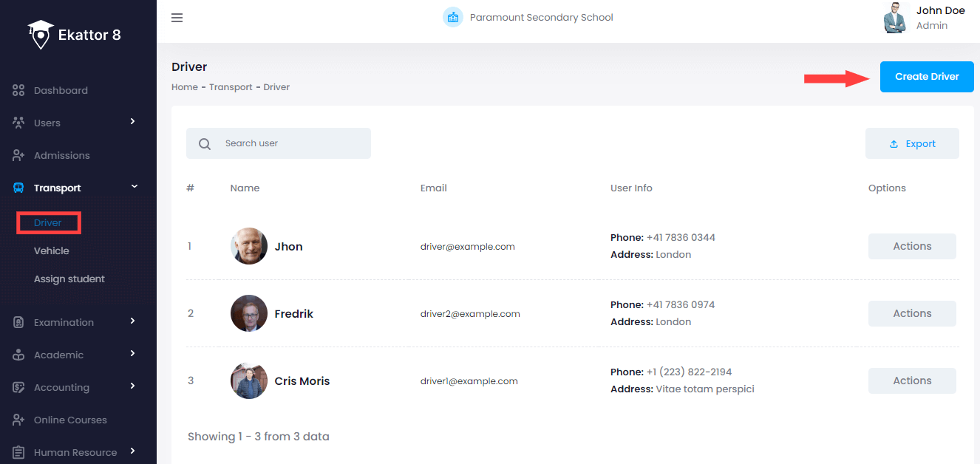980x464 pixels.
Task: Open Assign student submenu item
Action: point(69,279)
